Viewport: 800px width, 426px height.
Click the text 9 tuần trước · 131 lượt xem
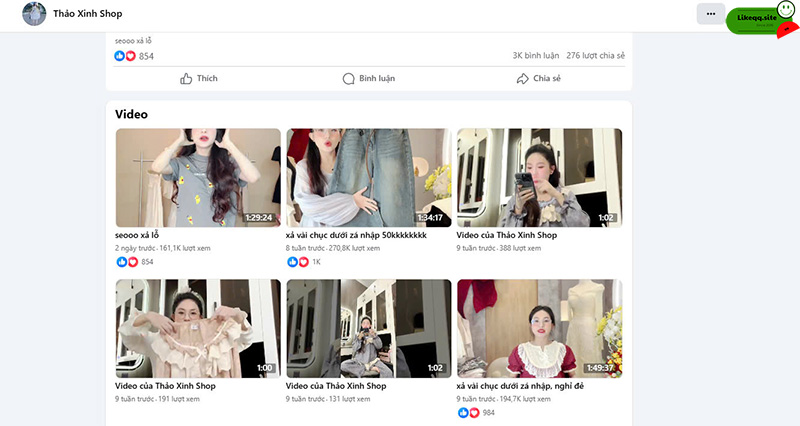pyautogui.click(x=328, y=399)
